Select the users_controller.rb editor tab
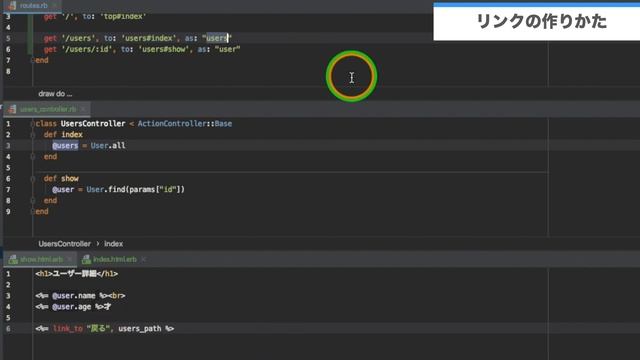Image resolution: width=640 pixels, height=360 pixels. pyautogui.click(x=48, y=109)
